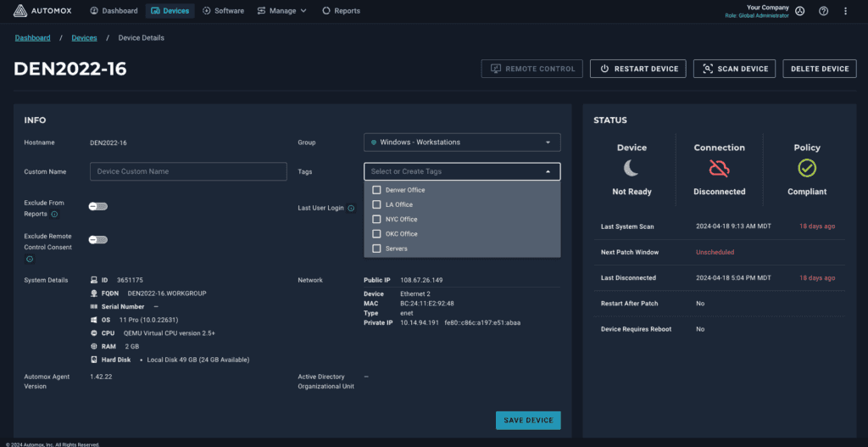868x447 pixels.
Task: Check the Servers tag
Action: click(x=376, y=249)
